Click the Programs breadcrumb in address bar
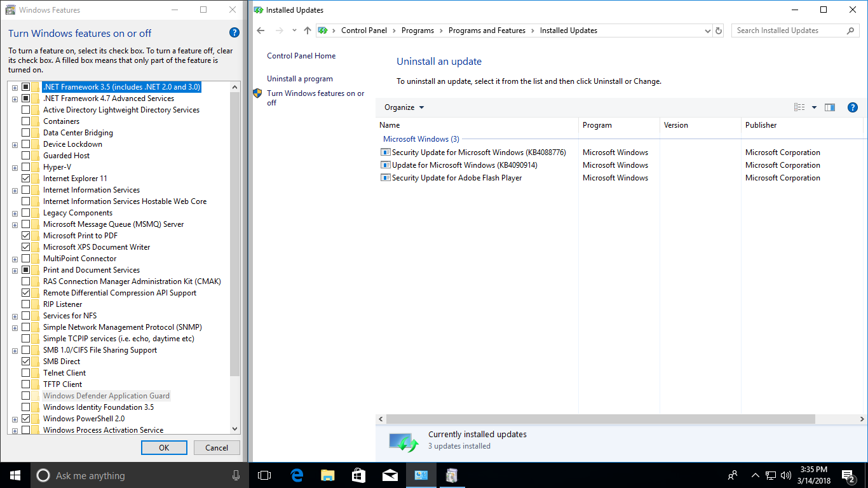Viewport: 868px width, 488px height. tap(417, 30)
